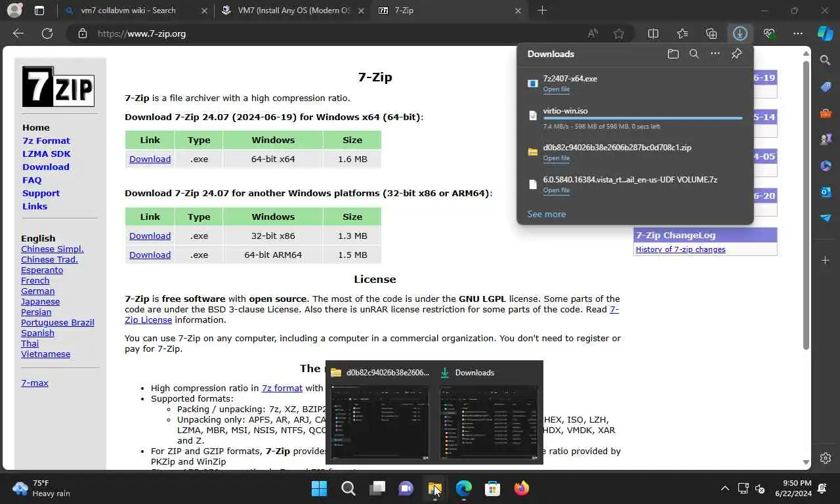
Task: Switch to VM7 Install Any OS tab
Action: coord(293,10)
